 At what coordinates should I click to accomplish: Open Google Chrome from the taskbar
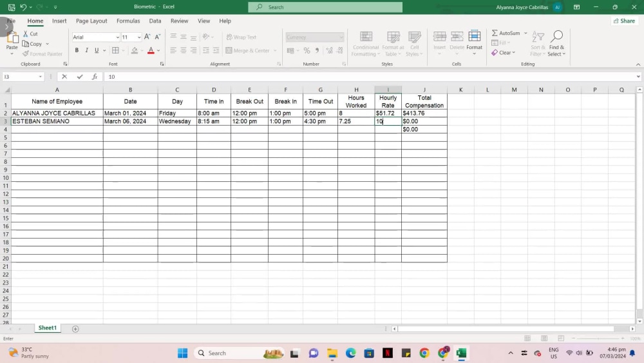coord(424,353)
